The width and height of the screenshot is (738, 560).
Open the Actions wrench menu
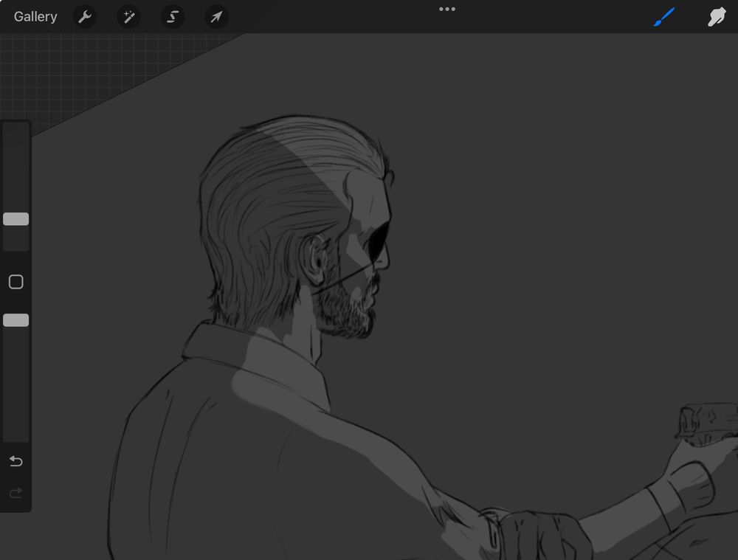pyautogui.click(x=85, y=17)
